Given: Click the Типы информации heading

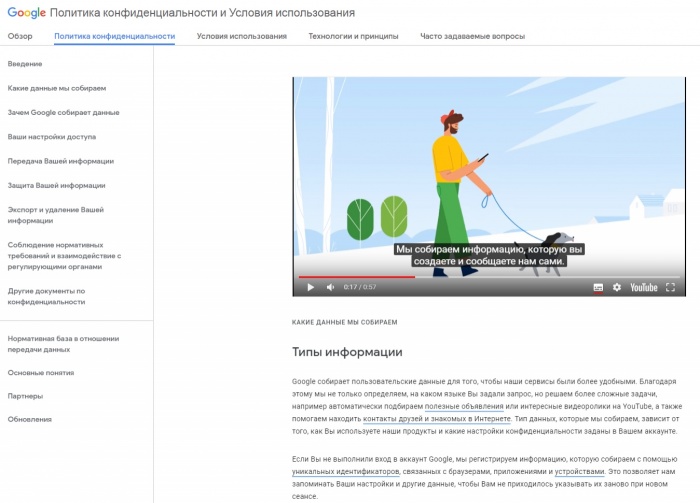Looking at the screenshot, I should 347,352.
